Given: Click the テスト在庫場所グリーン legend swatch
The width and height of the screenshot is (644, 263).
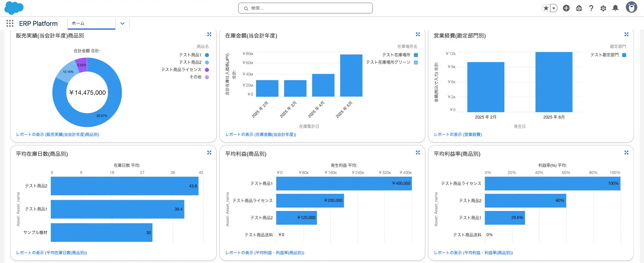Looking at the screenshot, I should 416,62.
